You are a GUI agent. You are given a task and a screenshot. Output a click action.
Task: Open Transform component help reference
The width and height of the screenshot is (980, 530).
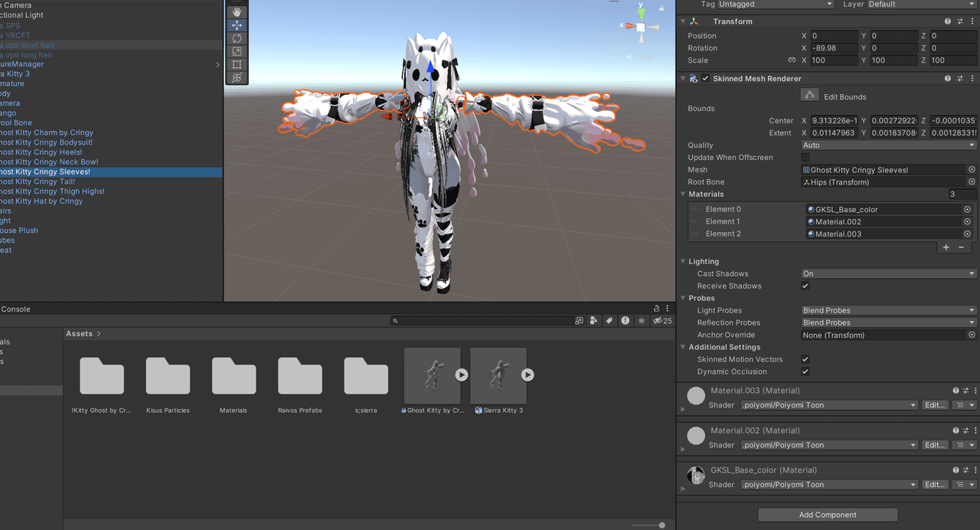tap(948, 21)
